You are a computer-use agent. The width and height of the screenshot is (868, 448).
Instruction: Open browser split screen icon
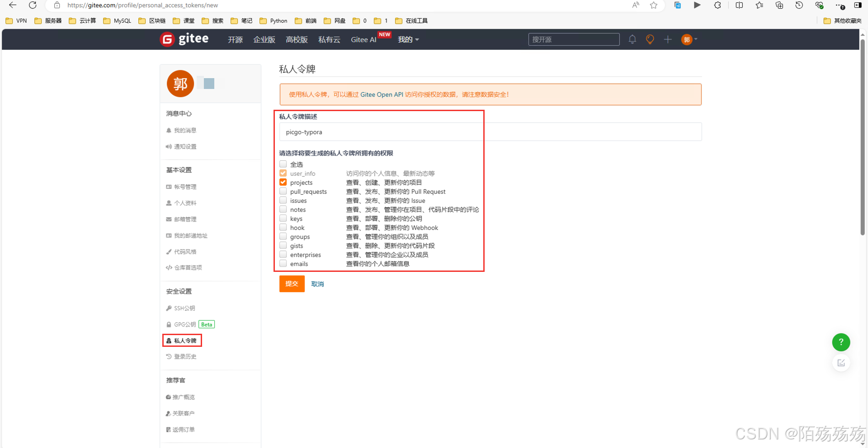(739, 5)
